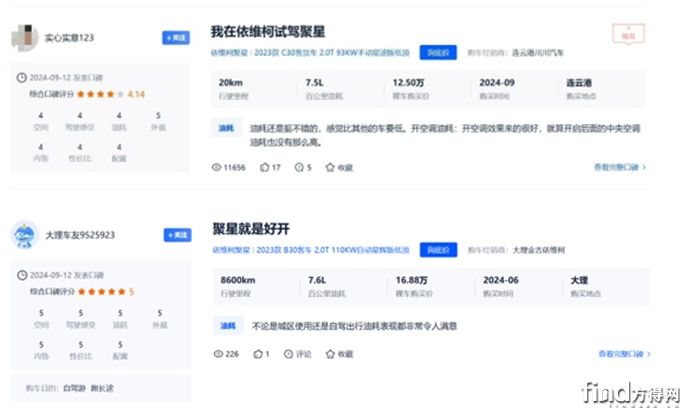This screenshot has width=680, height=408.
Task: Follow user 实心实意123
Action: tap(176, 38)
